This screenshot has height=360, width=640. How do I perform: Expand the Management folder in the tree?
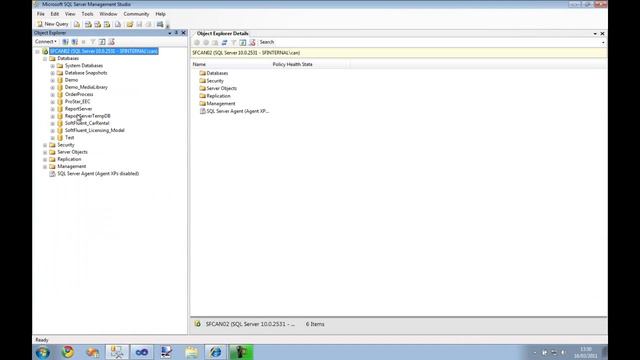point(45,167)
